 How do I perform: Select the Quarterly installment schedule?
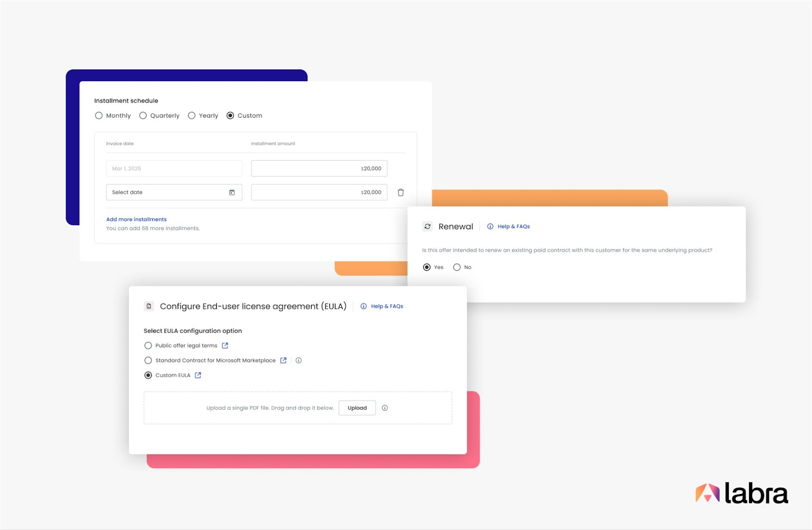(143, 116)
